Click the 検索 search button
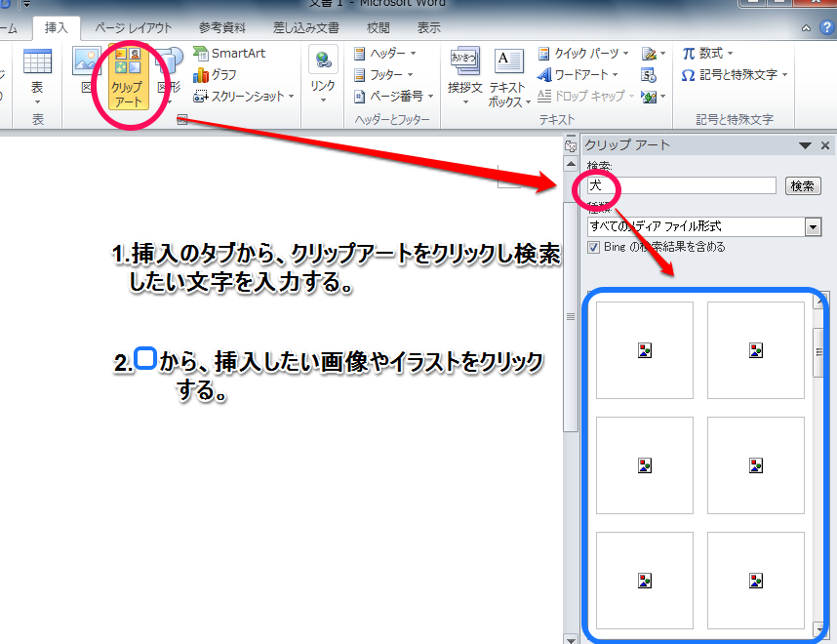This screenshot has width=837, height=644. [x=803, y=185]
